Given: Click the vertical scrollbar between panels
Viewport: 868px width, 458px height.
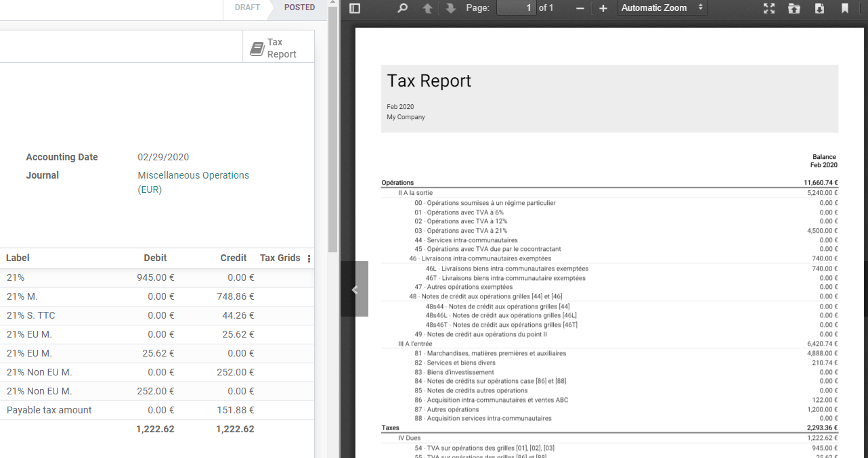Looking at the screenshot, I should coord(331,135).
